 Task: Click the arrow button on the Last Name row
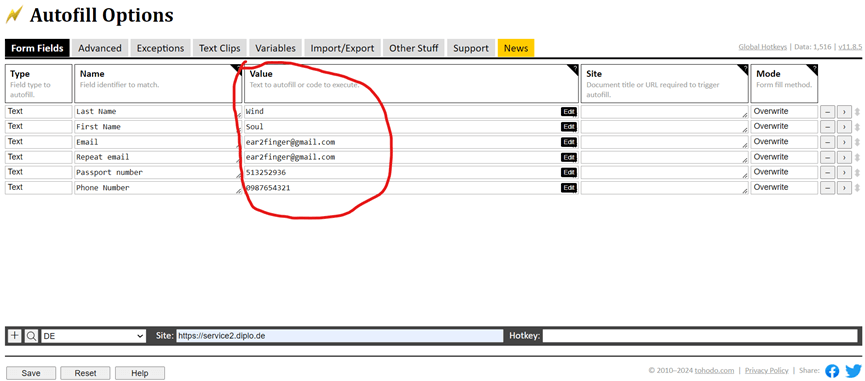pyautogui.click(x=845, y=112)
